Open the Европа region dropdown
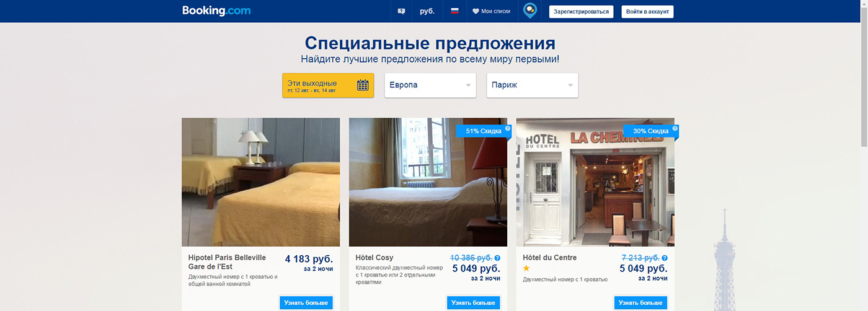 [x=430, y=85]
